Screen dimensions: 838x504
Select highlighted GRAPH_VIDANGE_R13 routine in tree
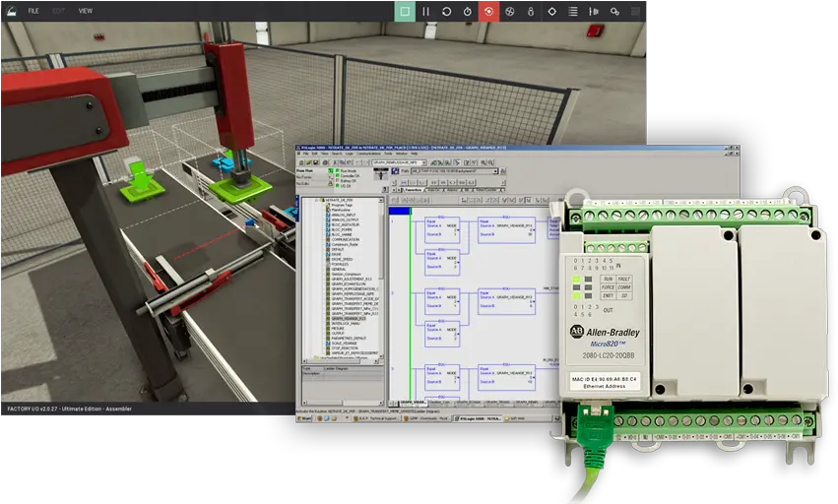(349, 319)
